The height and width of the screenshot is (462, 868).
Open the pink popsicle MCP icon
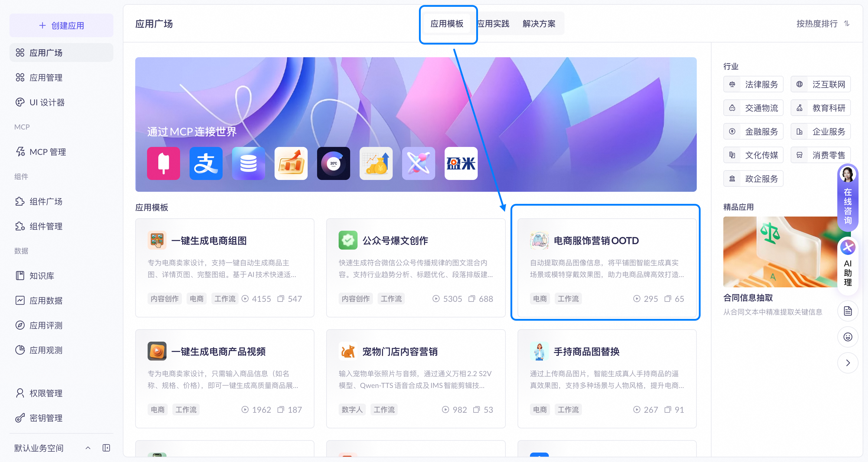[x=164, y=163]
